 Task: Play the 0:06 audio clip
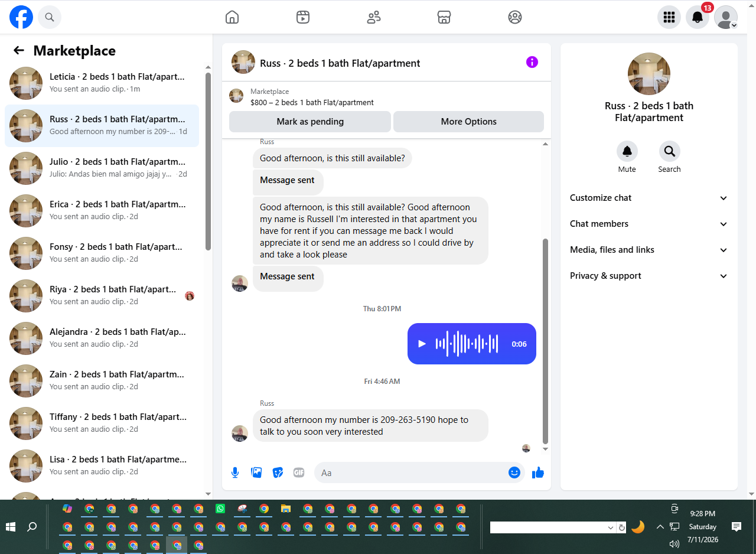[422, 344]
